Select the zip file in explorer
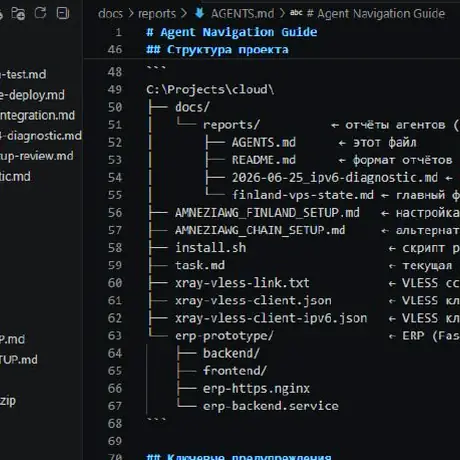Screen dimensions: 460x460 (8, 401)
